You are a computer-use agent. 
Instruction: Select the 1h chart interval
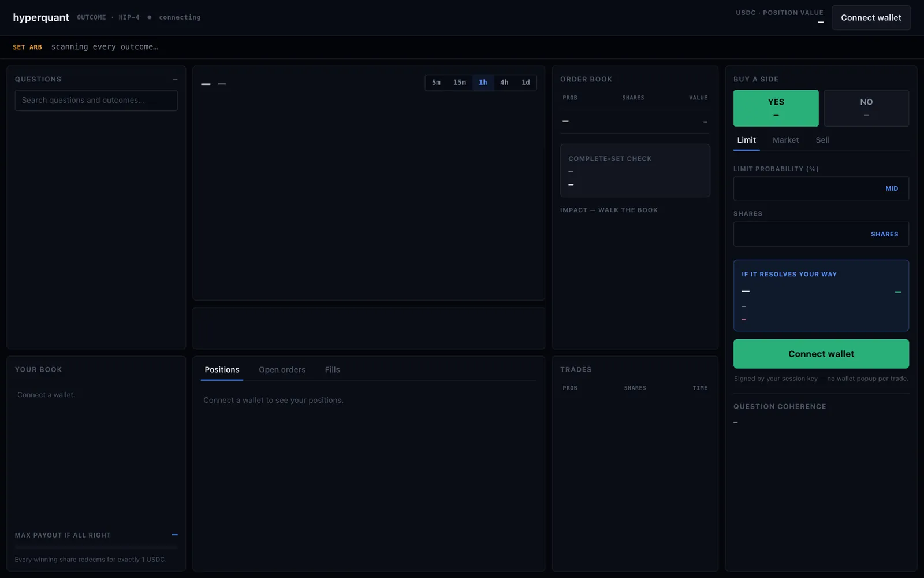[483, 83]
